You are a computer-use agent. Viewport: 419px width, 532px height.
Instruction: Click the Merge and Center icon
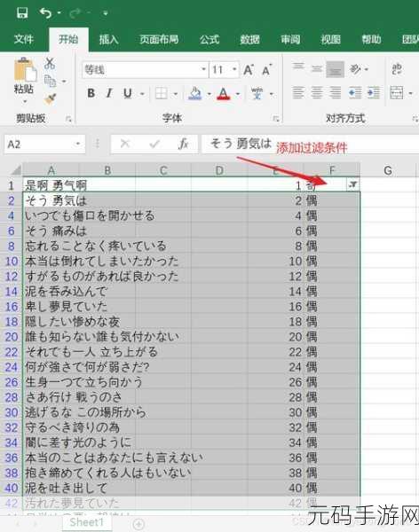[x=397, y=92]
